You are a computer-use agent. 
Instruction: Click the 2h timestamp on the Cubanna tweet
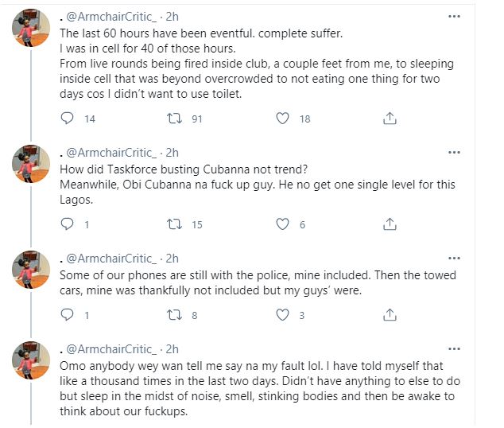[172, 153]
